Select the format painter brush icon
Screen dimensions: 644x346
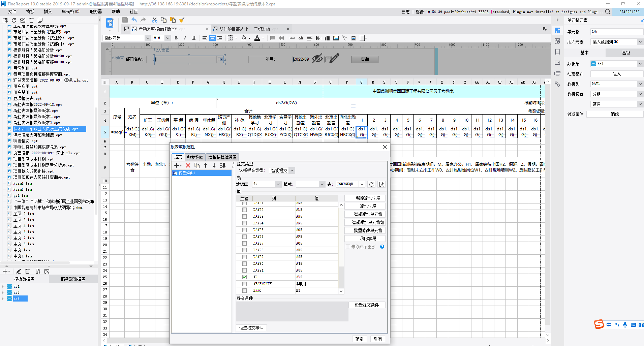(182, 20)
